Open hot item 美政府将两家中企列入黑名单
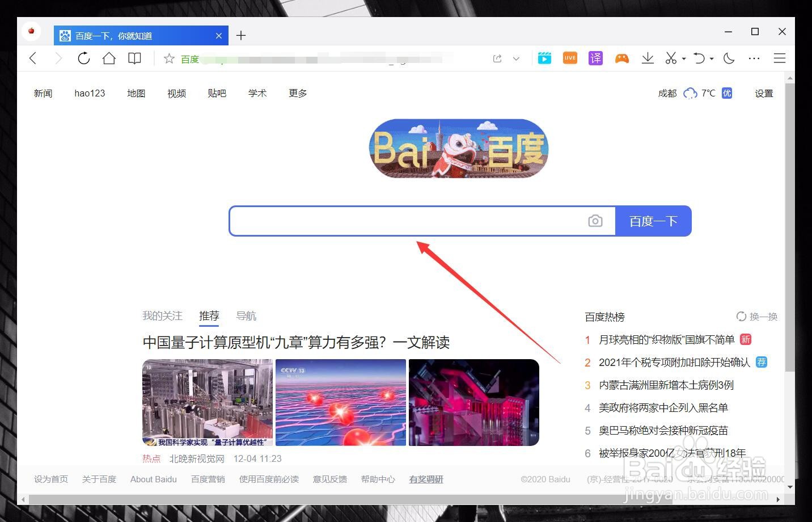The width and height of the screenshot is (812, 522). [x=663, y=407]
